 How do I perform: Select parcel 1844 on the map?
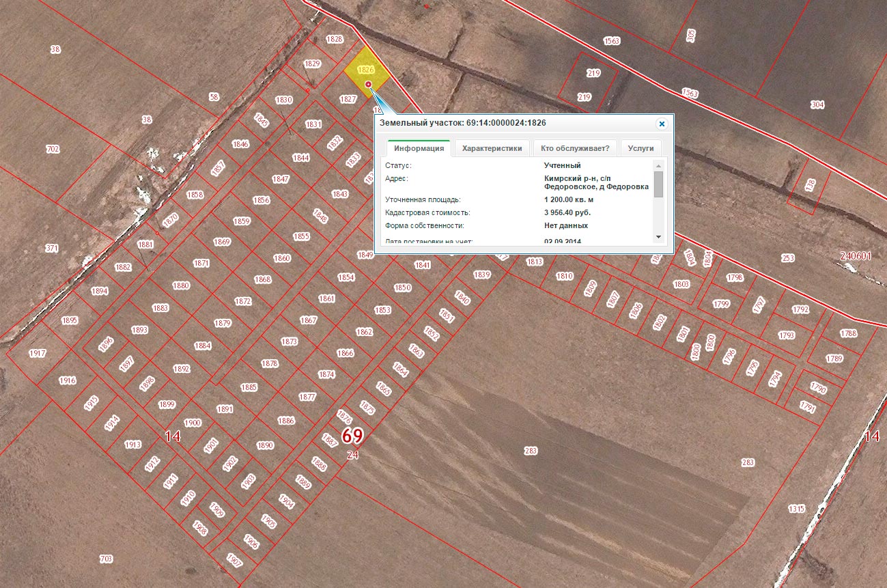coord(301,158)
